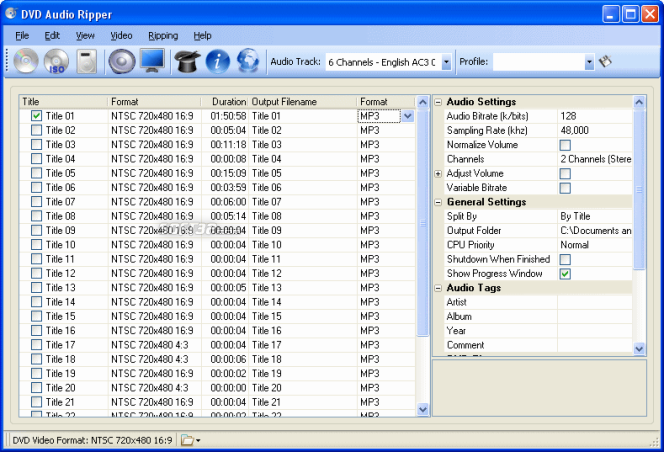Collapse the General Settings section
The width and height of the screenshot is (664, 452).
[438, 202]
